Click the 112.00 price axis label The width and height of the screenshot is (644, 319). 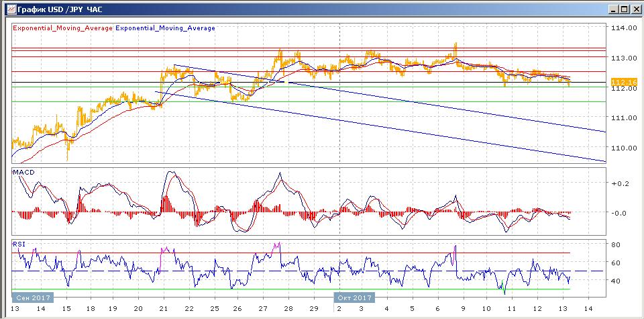(623, 89)
